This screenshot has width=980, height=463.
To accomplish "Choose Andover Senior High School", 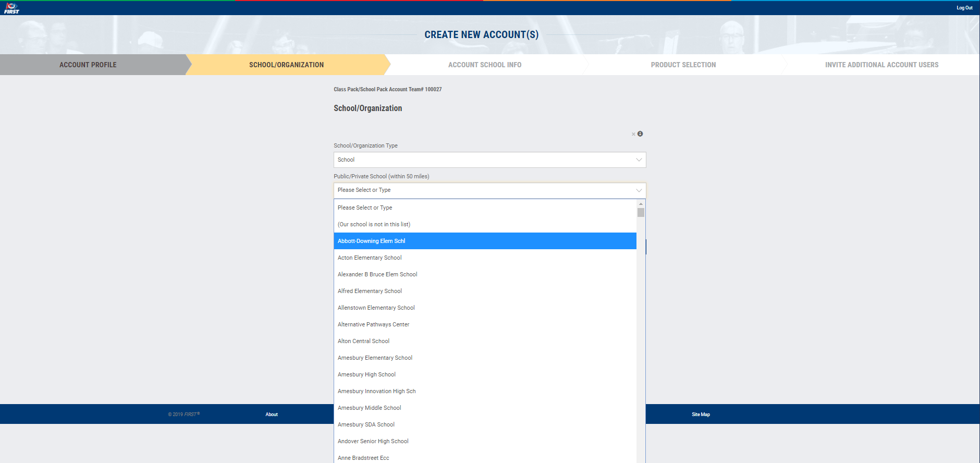I will tap(373, 441).
